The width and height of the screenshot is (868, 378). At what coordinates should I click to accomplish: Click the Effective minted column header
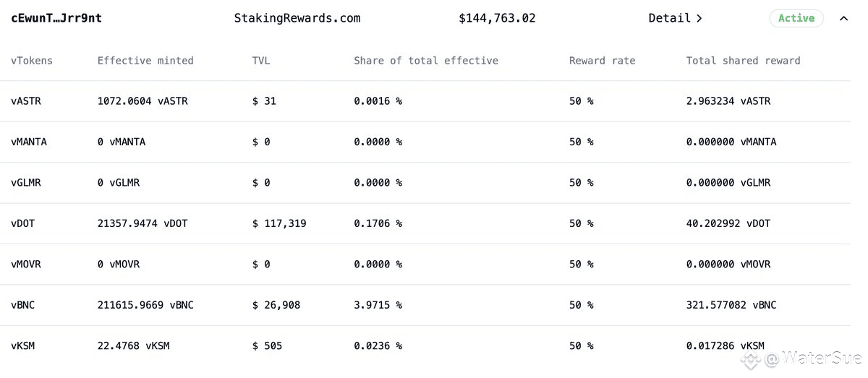click(145, 61)
